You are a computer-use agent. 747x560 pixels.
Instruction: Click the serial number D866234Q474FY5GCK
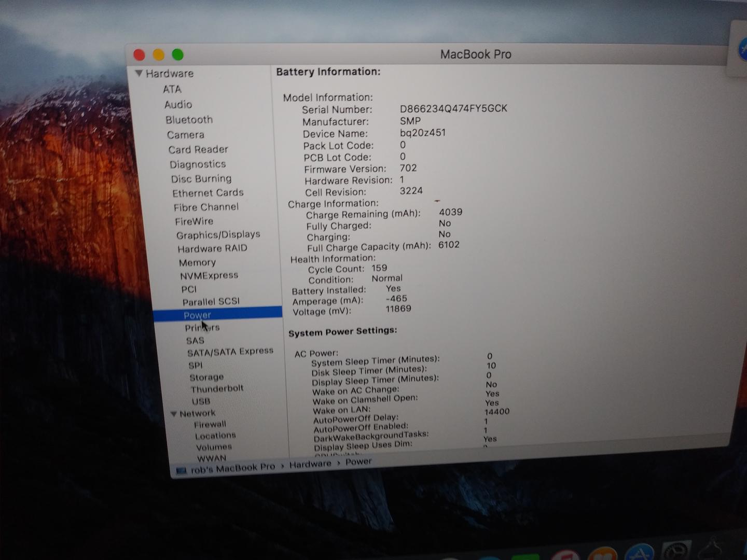[x=453, y=108]
